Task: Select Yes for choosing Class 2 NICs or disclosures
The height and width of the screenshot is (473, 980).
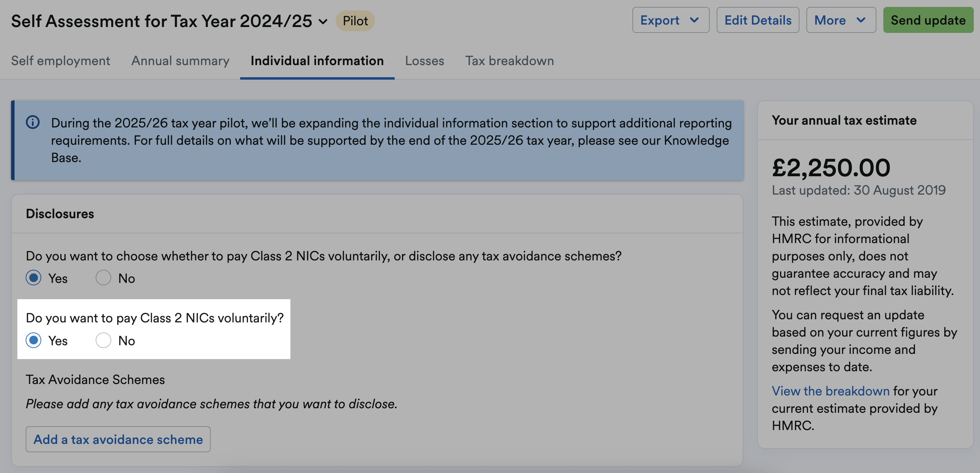Action: (34, 278)
